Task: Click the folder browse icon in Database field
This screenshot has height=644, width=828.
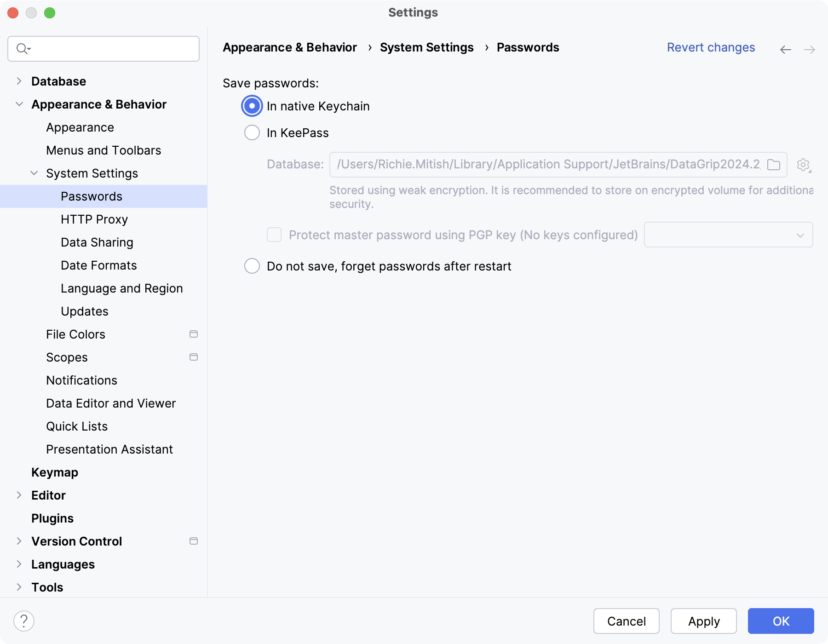Action: tap(774, 165)
